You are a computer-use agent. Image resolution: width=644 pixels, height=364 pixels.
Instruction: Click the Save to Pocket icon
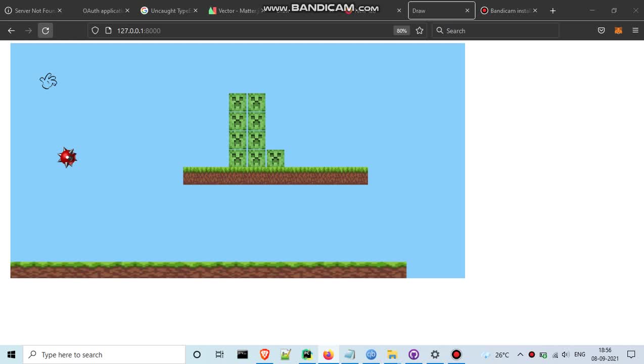tap(602, 31)
